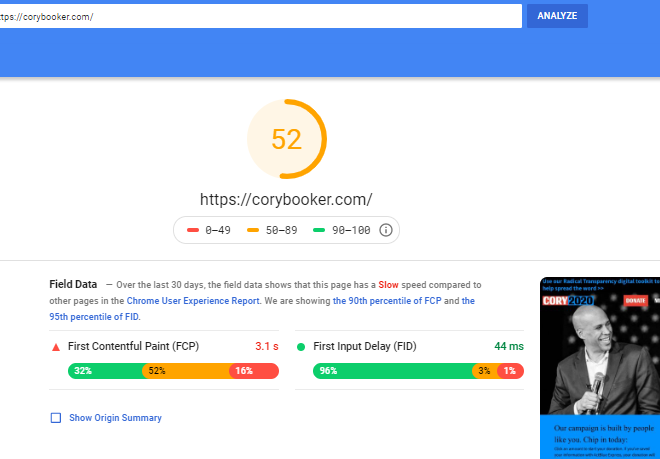Click the green 90–100 legend marker
Image resolution: width=660 pixels, height=459 pixels.
319,230
